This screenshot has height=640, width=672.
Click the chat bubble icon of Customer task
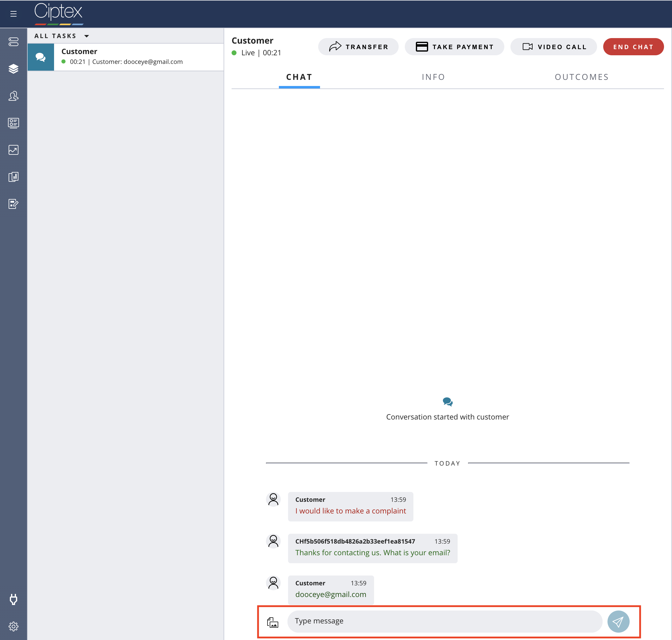(x=41, y=57)
